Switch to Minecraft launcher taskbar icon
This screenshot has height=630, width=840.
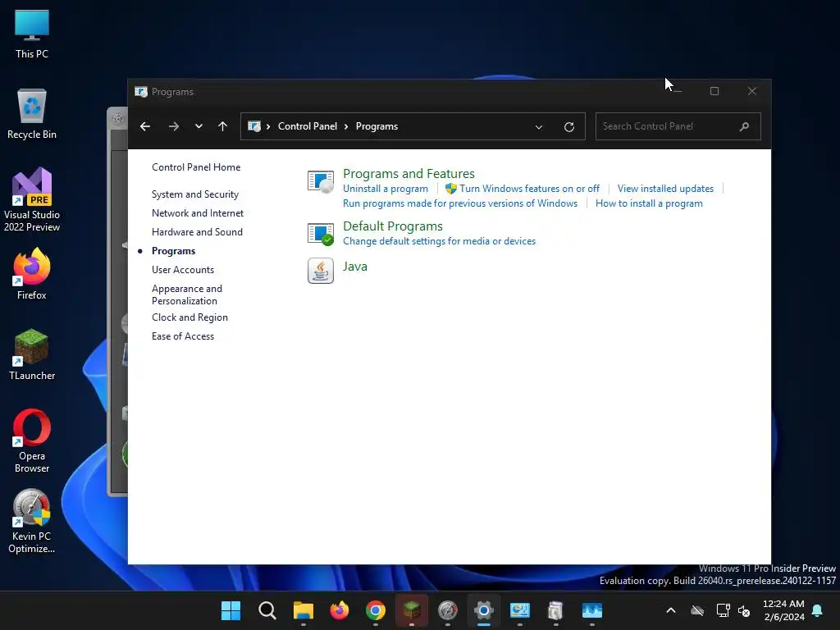[412, 610]
